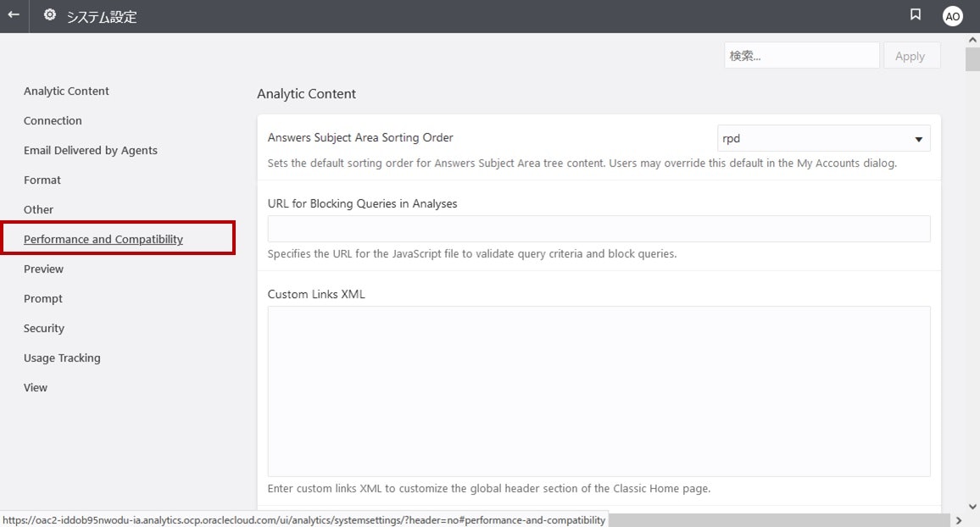Click the Analytic Content section heading

pos(306,94)
